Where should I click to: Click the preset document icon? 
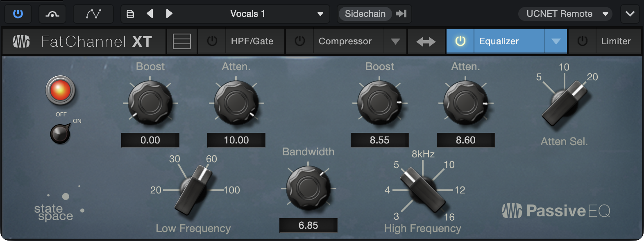(130, 14)
